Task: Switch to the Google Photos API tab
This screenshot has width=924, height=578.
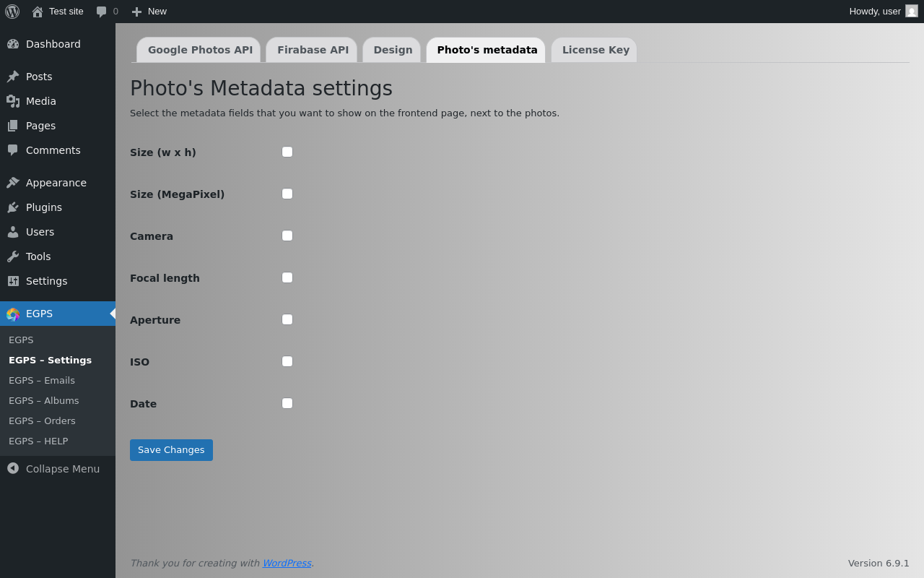Action: point(200,50)
